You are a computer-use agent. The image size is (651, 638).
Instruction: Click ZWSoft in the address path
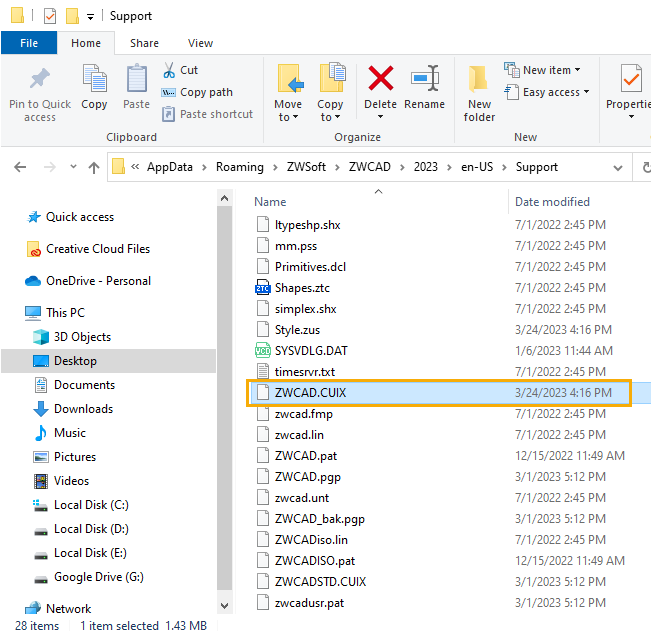tap(306, 167)
